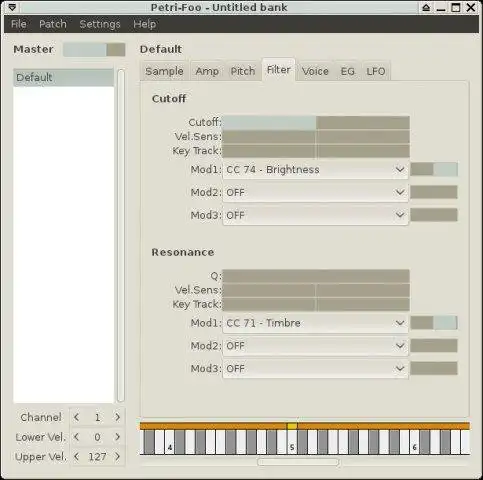The height and width of the screenshot is (480, 483).
Task: Open the Settings menu
Action: (100, 24)
